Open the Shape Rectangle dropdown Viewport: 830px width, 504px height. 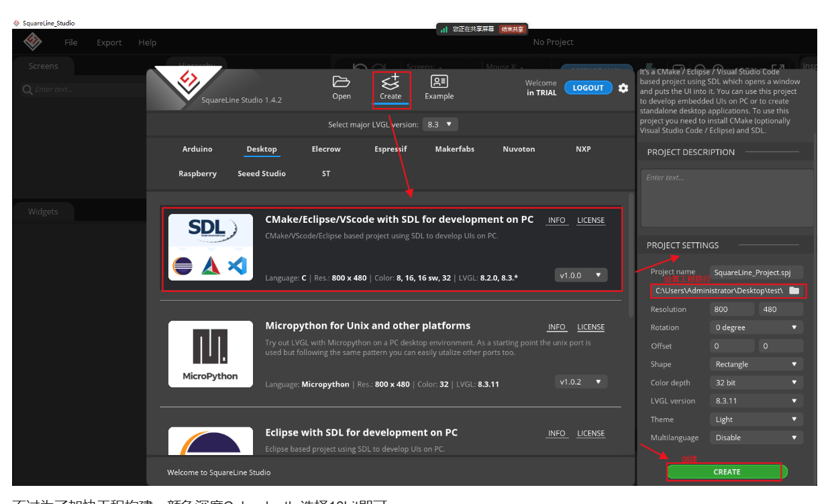click(756, 364)
